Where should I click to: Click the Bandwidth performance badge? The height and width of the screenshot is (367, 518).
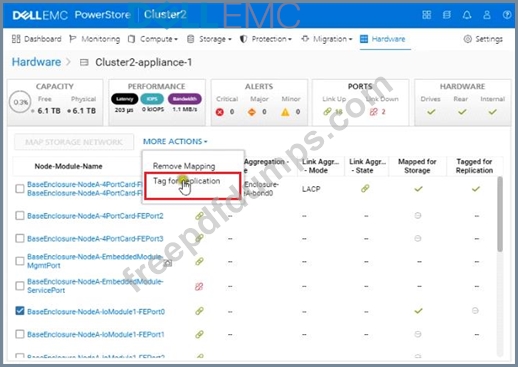pos(185,99)
